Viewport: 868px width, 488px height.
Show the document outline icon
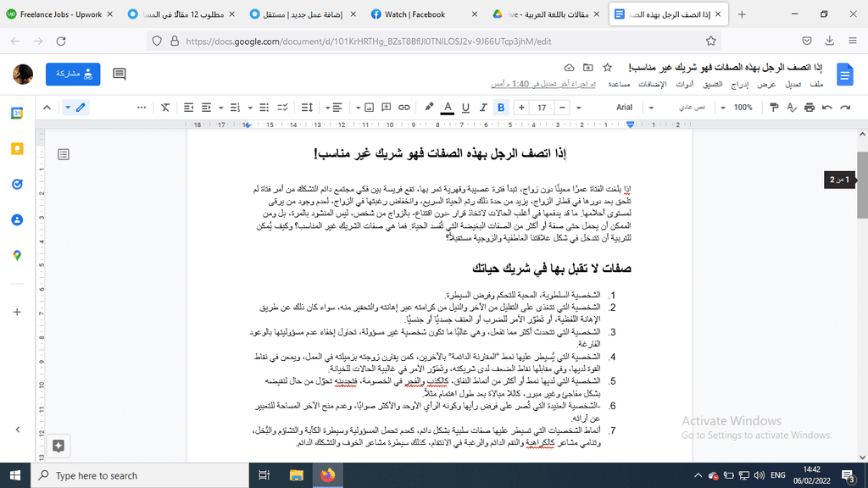tap(64, 154)
